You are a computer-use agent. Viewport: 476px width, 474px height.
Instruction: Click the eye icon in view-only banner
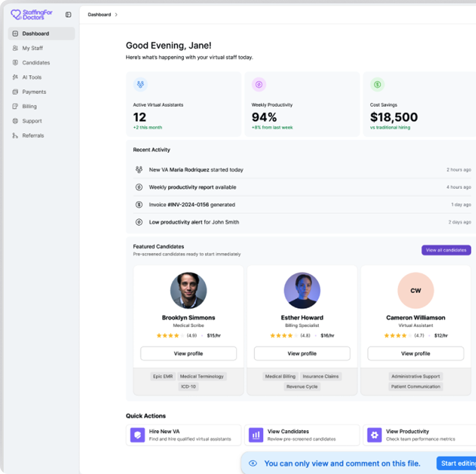[x=253, y=463]
